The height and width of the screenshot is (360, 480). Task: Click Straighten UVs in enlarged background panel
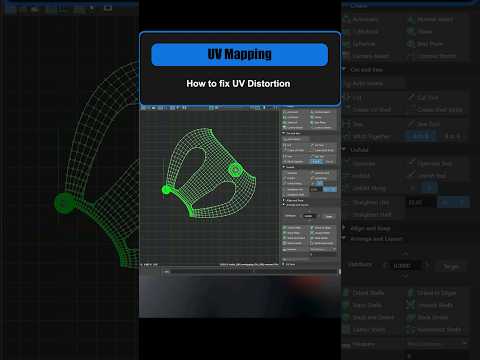click(371, 203)
